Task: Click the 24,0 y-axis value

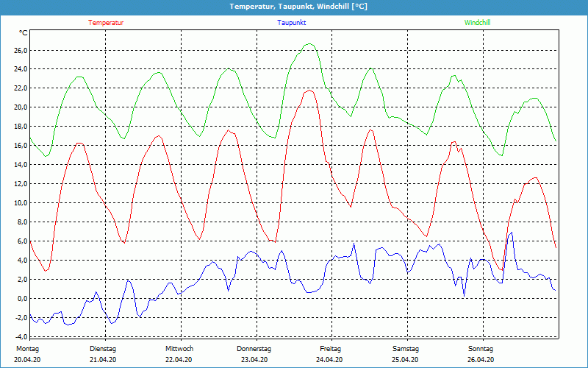Action: 21,69
